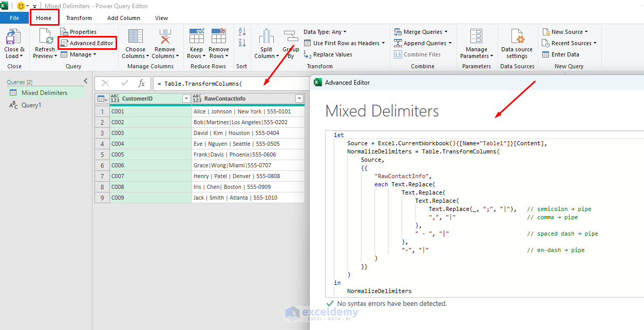644x330 pixels.
Task: Click cell C001 in CustomerID
Action: click(x=150, y=111)
